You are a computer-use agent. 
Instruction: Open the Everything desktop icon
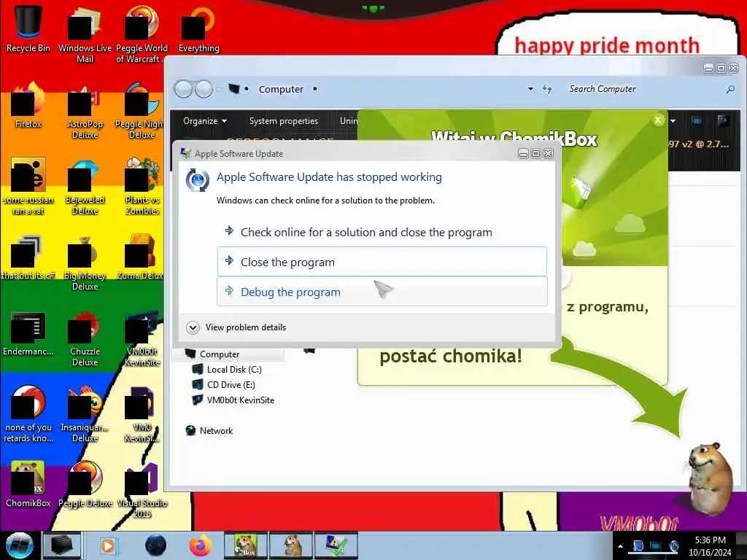198,28
